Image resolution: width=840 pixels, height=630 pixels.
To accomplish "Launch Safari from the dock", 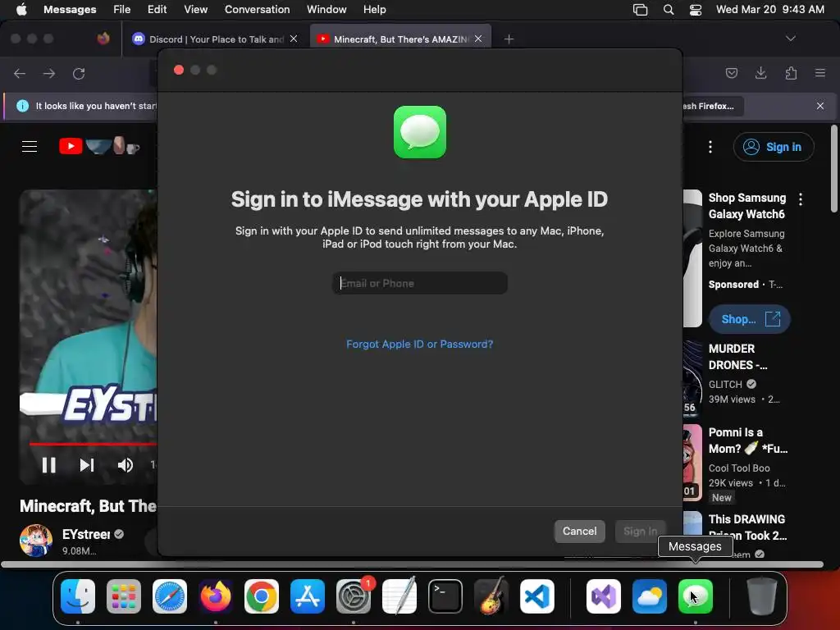I will (x=170, y=596).
